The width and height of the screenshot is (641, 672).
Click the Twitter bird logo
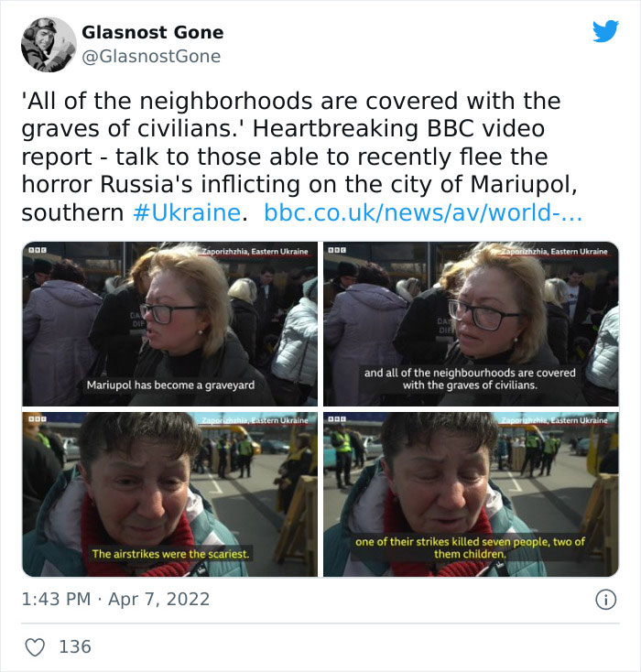tap(605, 31)
